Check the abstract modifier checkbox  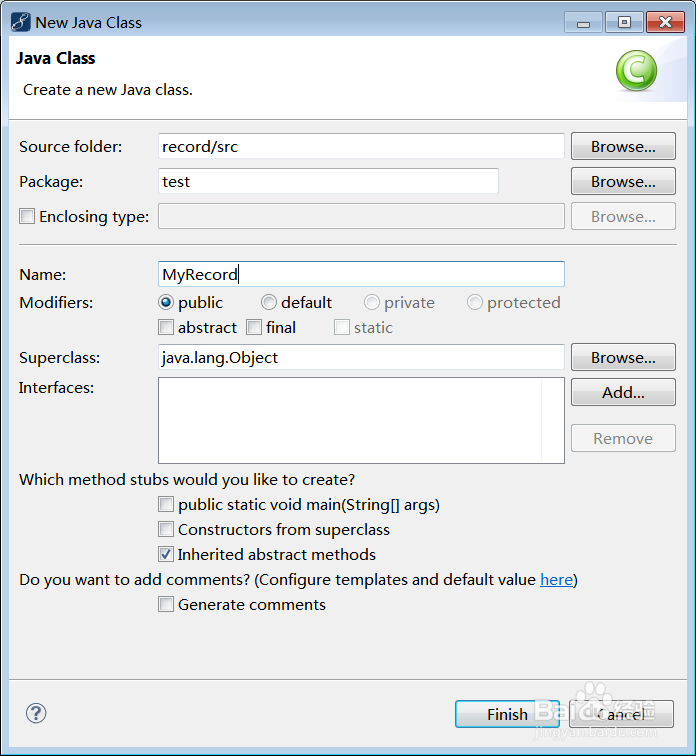tap(166, 327)
